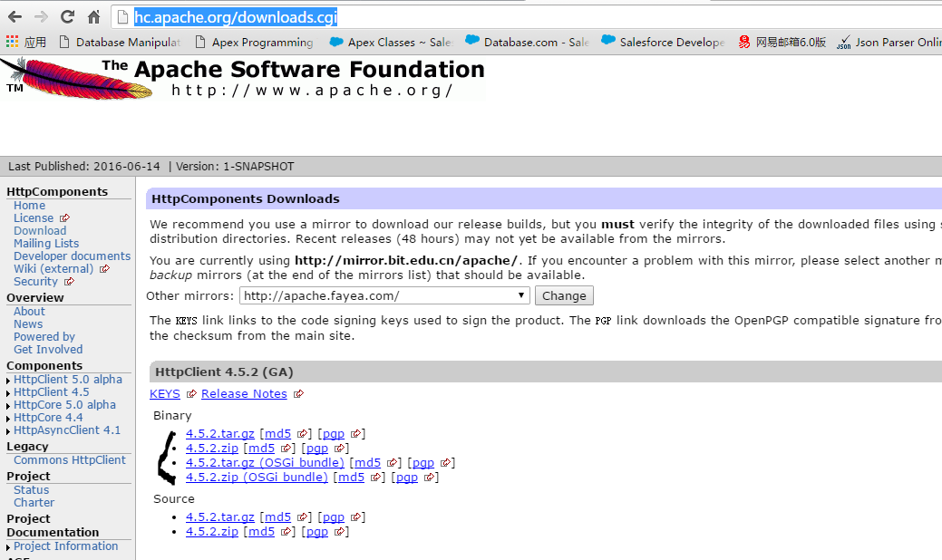The width and height of the screenshot is (942, 560).
Task: Open md5 link for binary 4.5.2.zip
Action: (x=261, y=448)
